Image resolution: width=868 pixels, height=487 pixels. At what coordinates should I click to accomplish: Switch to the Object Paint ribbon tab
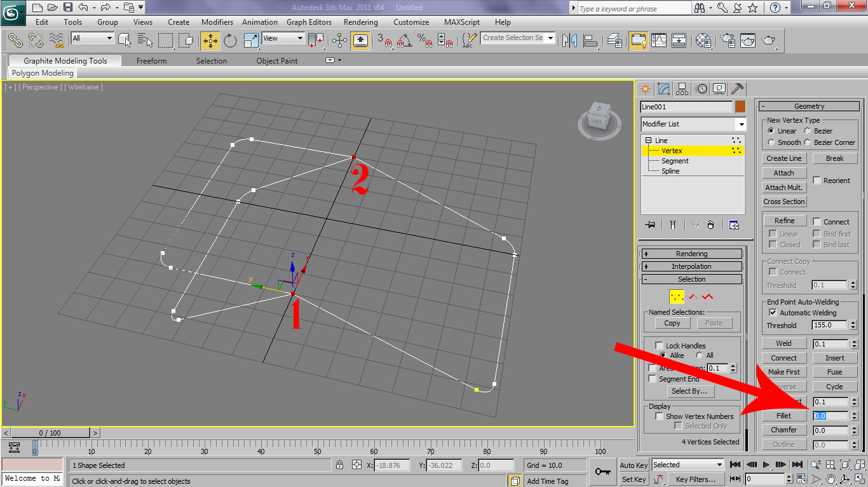click(x=277, y=61)
